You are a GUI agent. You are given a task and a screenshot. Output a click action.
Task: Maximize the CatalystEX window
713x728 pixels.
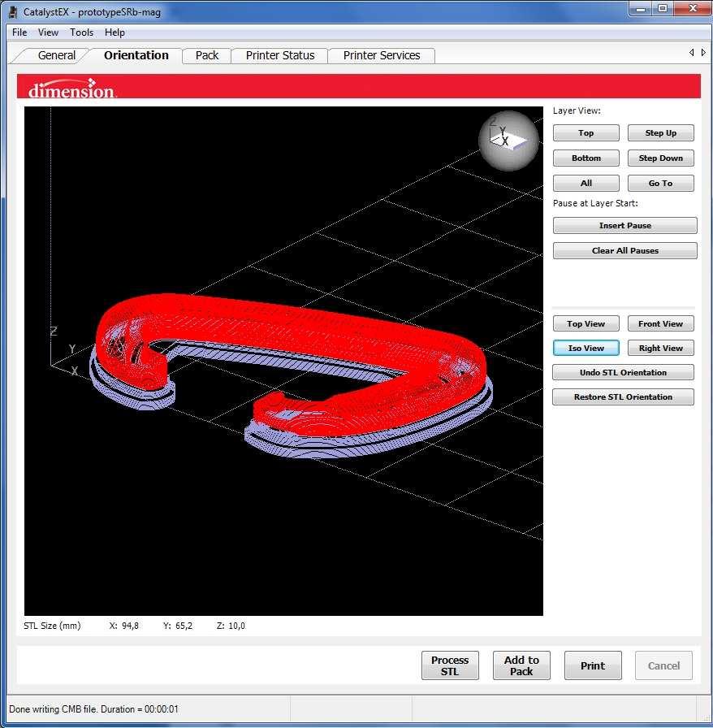coord(663,9)
